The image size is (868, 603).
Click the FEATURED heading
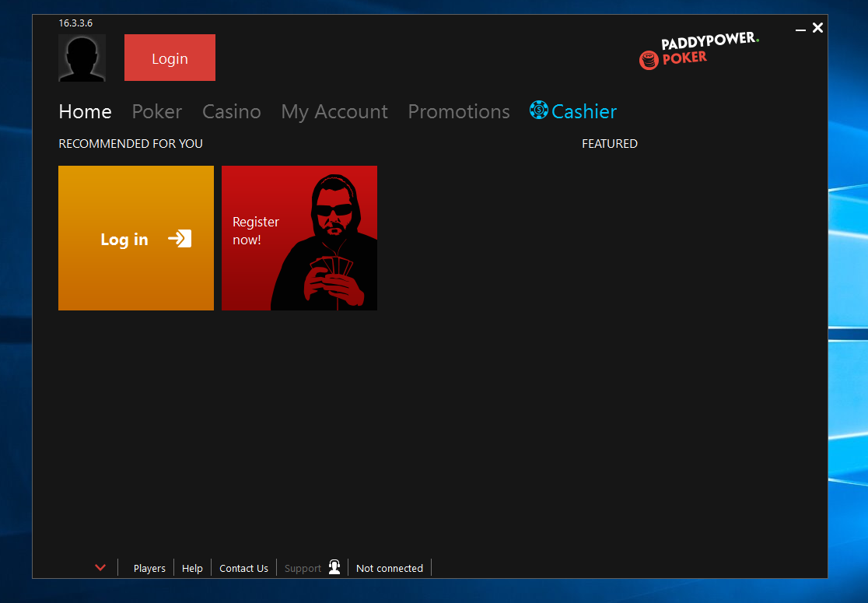tap(610, 143)
